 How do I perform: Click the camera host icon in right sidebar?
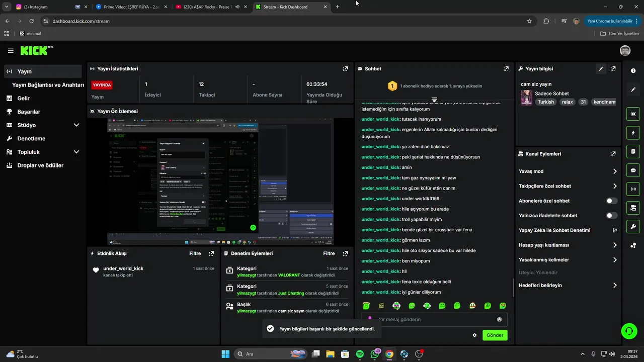(x=633, y=208)
